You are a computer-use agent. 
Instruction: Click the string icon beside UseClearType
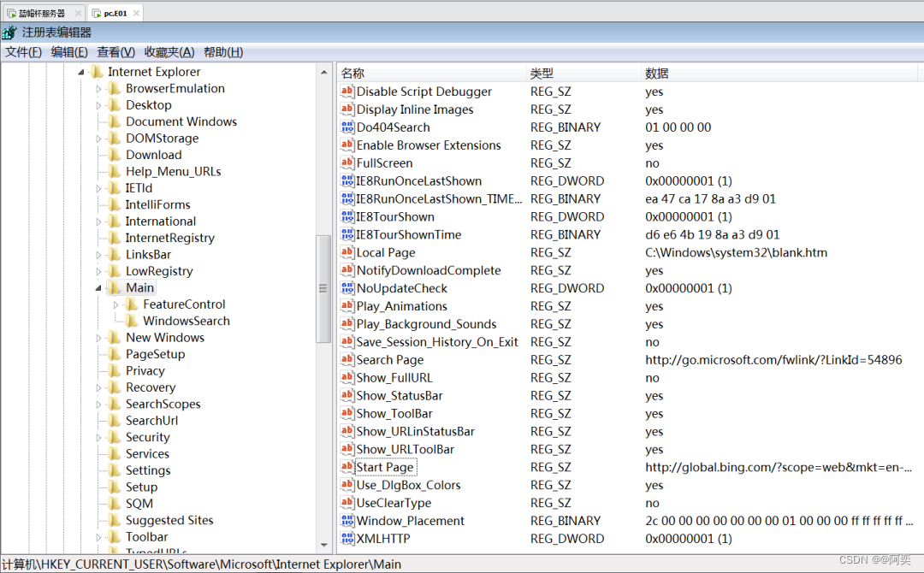347,502
